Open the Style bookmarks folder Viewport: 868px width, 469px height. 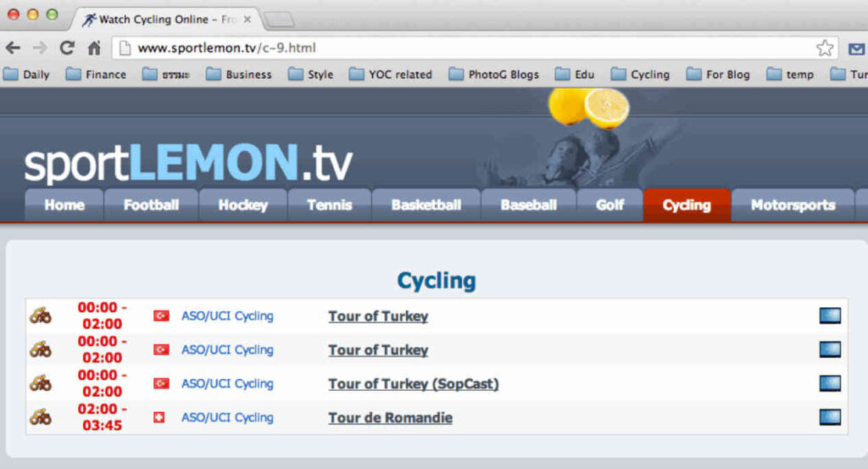click(x=310, y=74)
